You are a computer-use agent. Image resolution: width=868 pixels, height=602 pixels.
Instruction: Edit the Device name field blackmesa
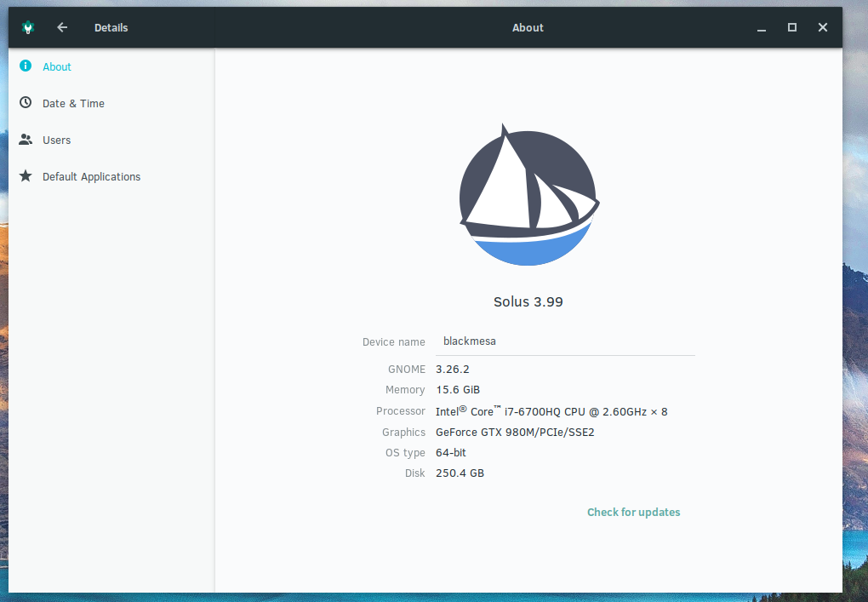(565, 341)
